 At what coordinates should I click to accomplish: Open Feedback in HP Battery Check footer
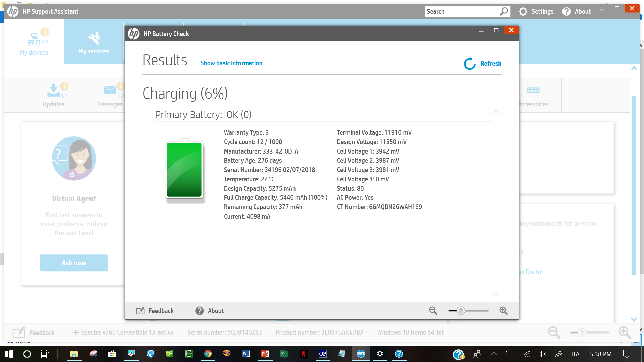[161, 311]
